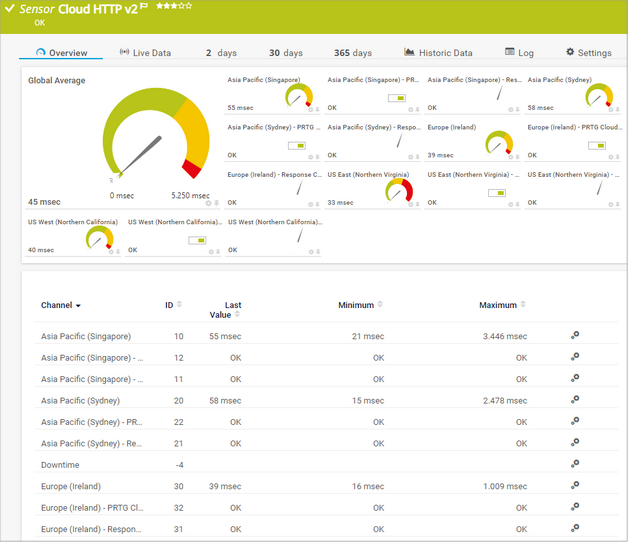Viewport: 628px width, 542px height.
Task: Click gear icon on Global Average gauge
Action: (207, 203)
